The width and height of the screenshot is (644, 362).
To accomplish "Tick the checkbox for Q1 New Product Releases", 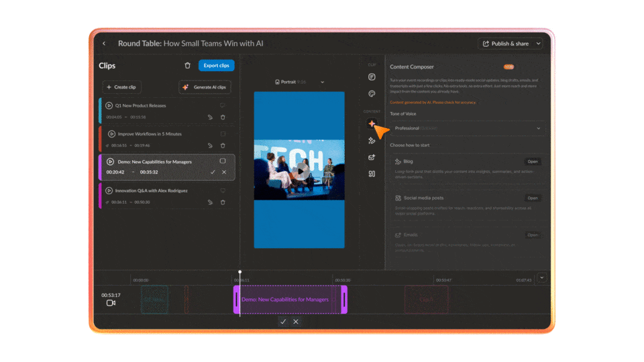I will click(222, 105).
